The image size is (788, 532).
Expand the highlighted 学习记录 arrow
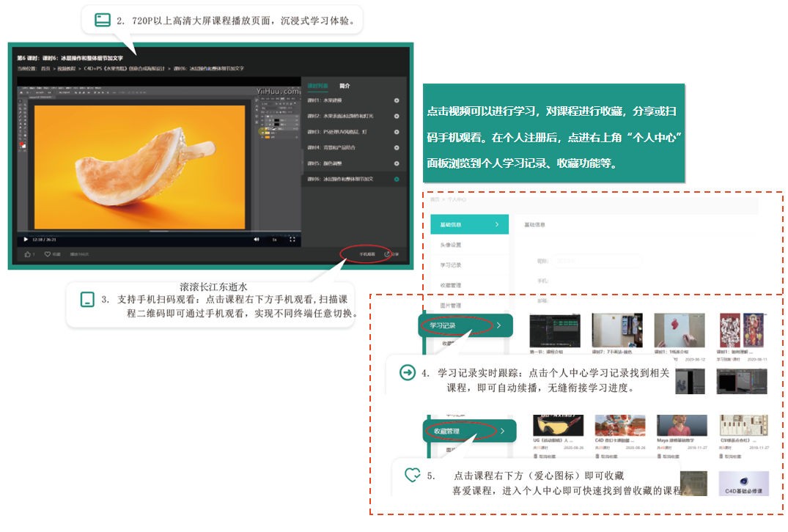click(498, 325)
